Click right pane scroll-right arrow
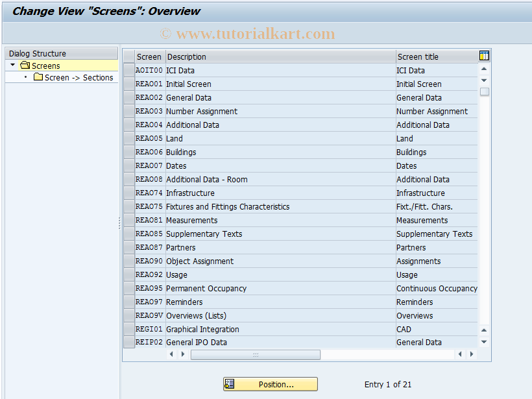Viewport: 532px width, 399px height. pyautogui.click(x=471, y=354)
